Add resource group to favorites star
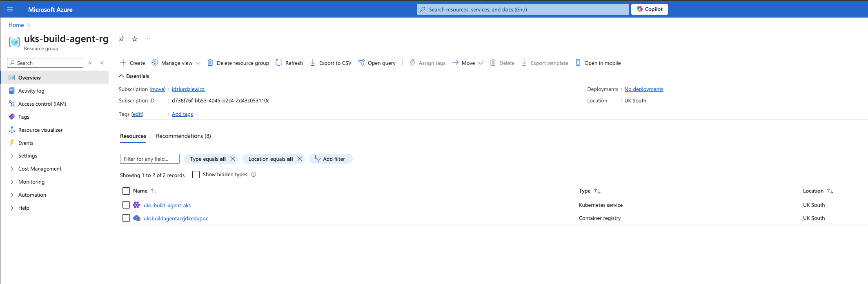 coord(135,39)
